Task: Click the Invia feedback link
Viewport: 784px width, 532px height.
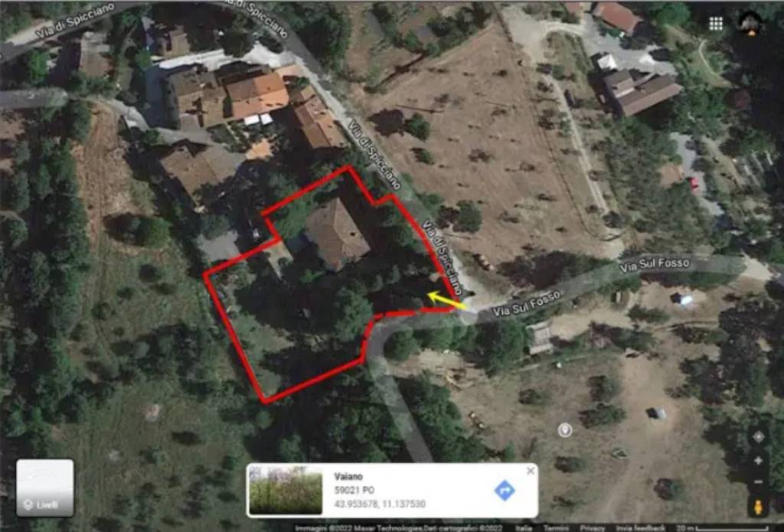Action: coord(641,528)
